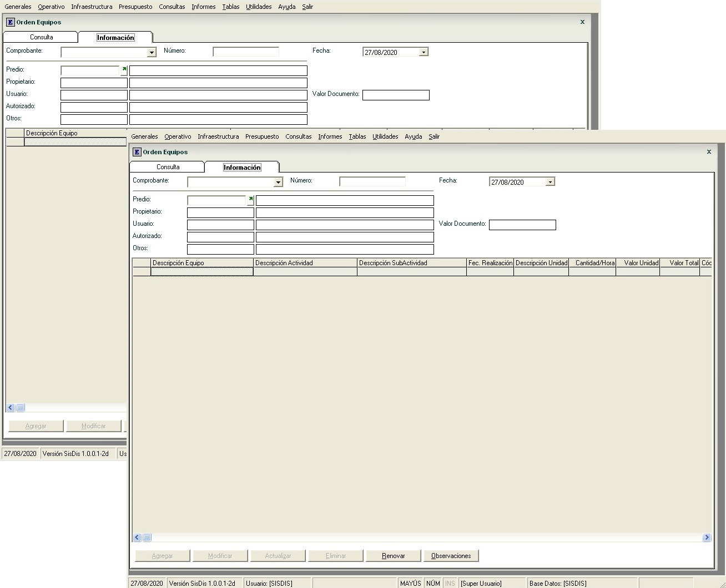
Task: Expand the Comprobante dropdown in background window
Action: (152, 52)
